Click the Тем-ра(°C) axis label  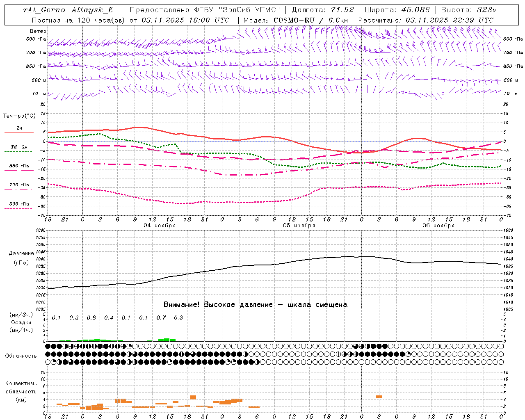click(x=19, y=116)
